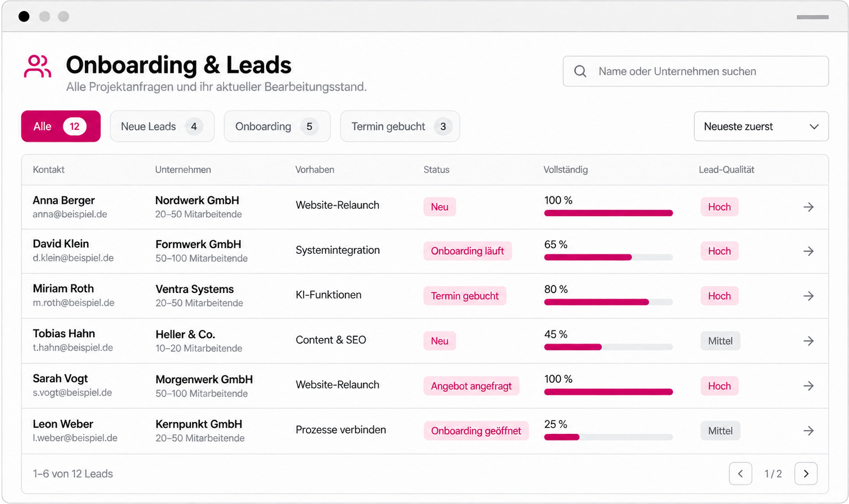The height and width of the screenshot is (504, 849).
Task: Click the search magnifier icon
Action: [x=581, y=71]
